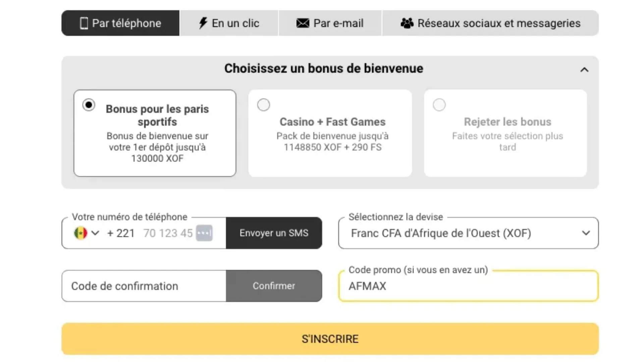Switch to the Par e-mail registration tab
This screenshot has height=362, width=644.
(330, 23)
